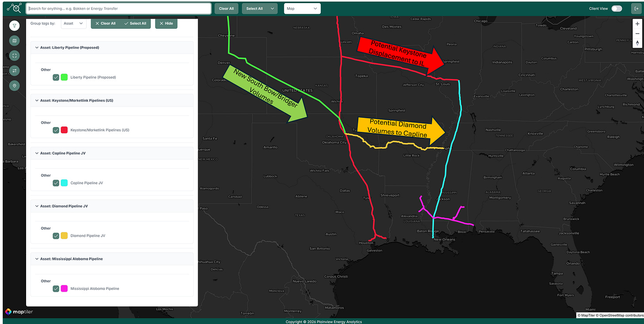Click the Client View label text
644x324 pixels.
[599, 8]
